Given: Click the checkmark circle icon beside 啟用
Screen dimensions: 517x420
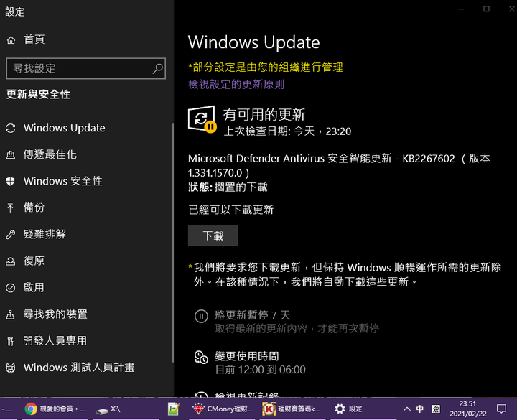Looking at the screenshot, I should 11,288.
